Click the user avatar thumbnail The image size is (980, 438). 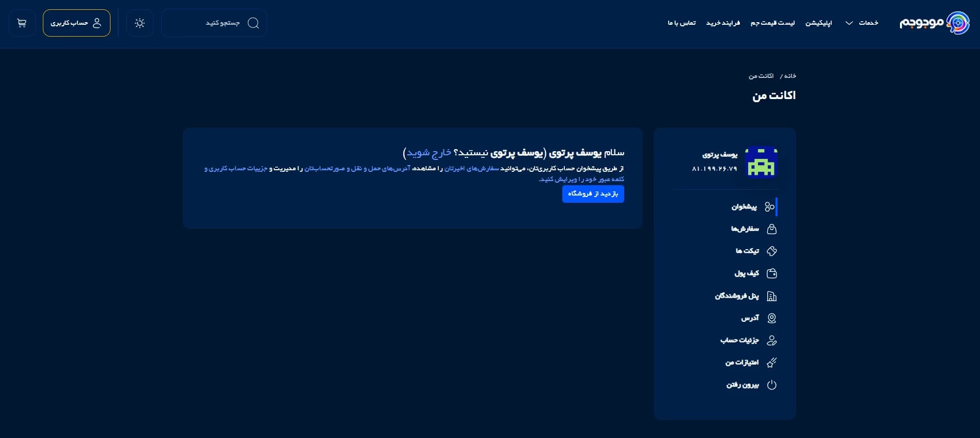(x=762, y=161)
